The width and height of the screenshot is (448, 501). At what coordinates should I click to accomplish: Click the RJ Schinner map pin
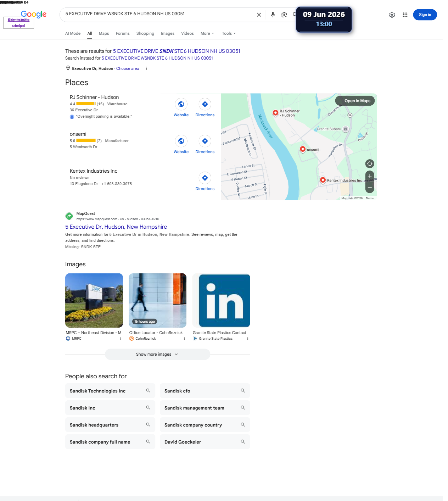pos(275,113)
